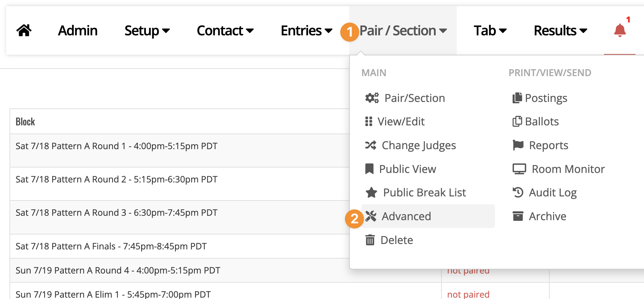Viewport: 644px width, 299px height.
Task: Click the View/Edit grid icon
Action: tap(368, 121)
